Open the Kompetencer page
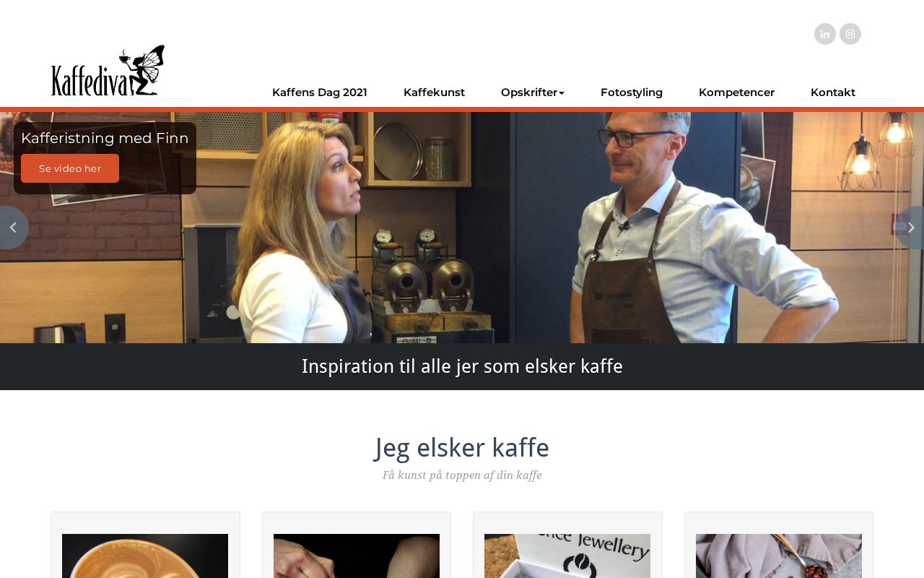 pyautogui.click(x=736, y=92)
